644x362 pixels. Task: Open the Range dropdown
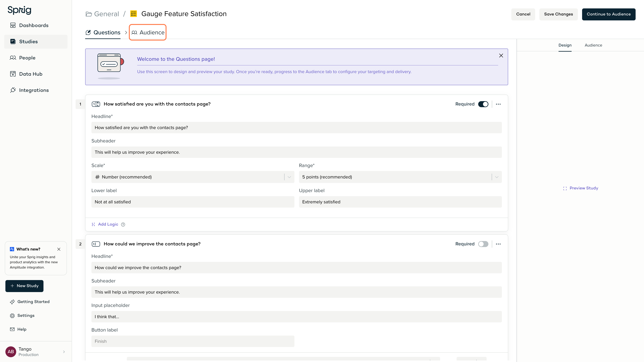pyautogui.click(x=400, y=177)
